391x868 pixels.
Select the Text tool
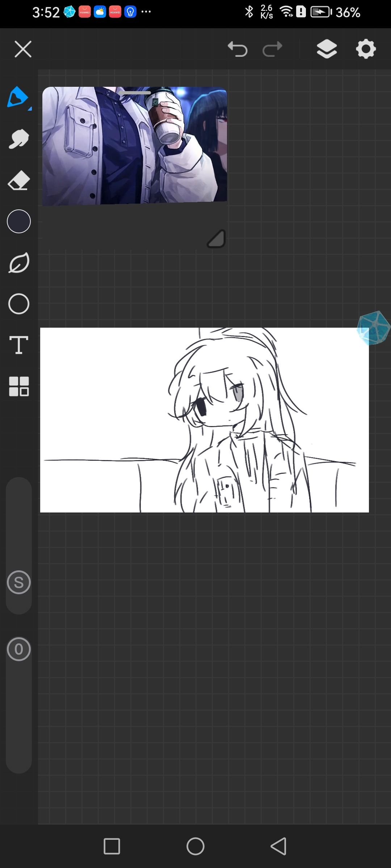tap(19, 345)
